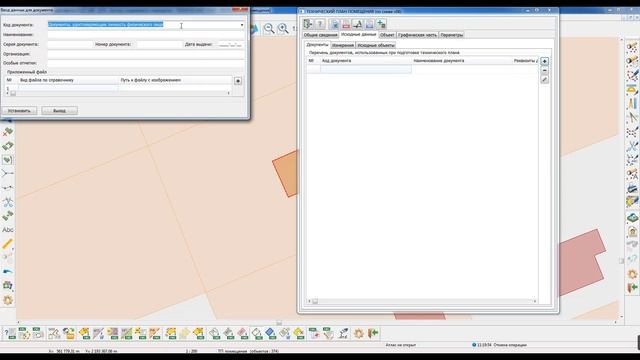Click the yellow protractor icon in right sidebar
Viewport: 640px width, 360px height.
tap(632, 89)
